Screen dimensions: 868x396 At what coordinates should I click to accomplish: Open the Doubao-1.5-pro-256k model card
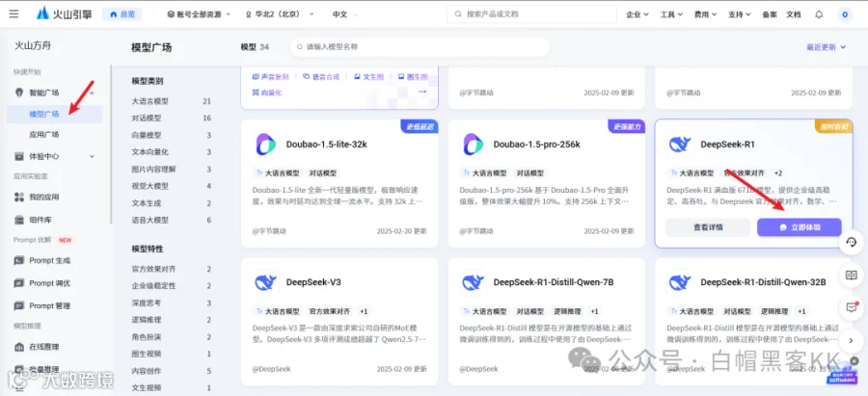547,183
